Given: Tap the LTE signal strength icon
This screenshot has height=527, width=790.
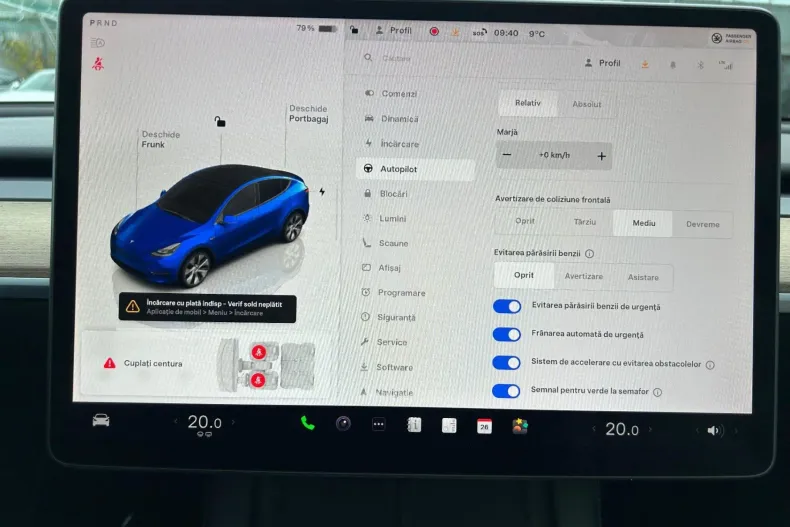Looking at the screenshot, I should coord(726,65).
